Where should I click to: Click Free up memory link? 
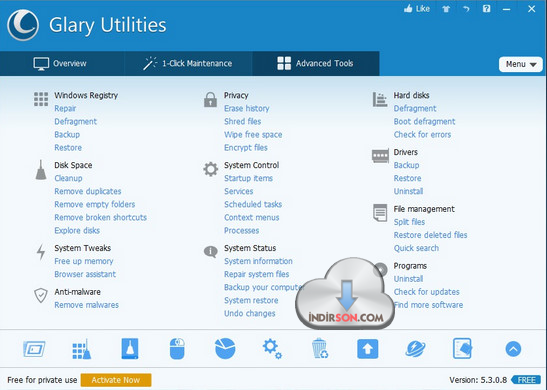coord(84,261)
